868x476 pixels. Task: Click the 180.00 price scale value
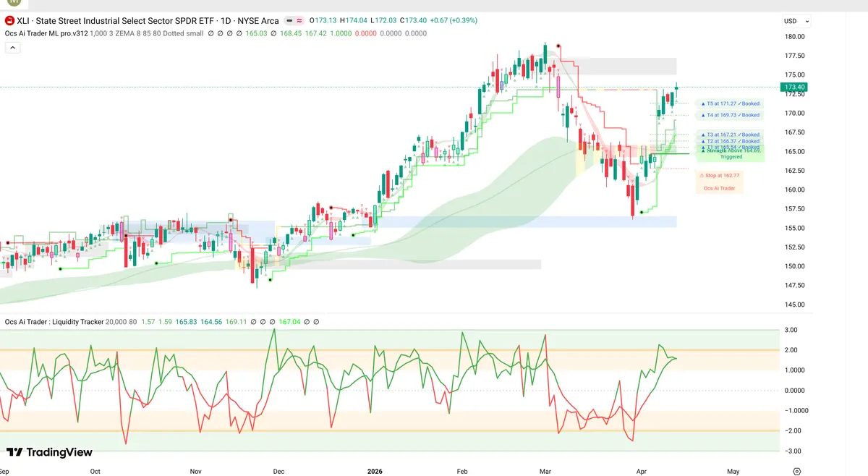(795, 37)
